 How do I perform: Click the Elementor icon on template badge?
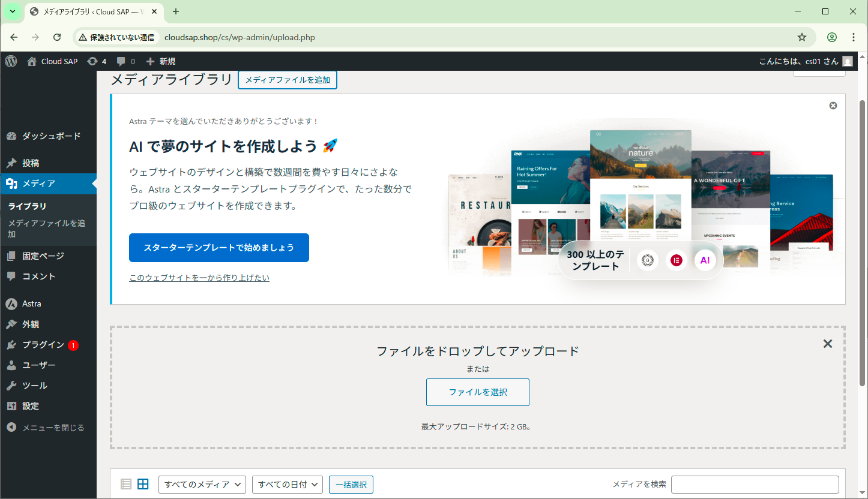coord(677,260)
